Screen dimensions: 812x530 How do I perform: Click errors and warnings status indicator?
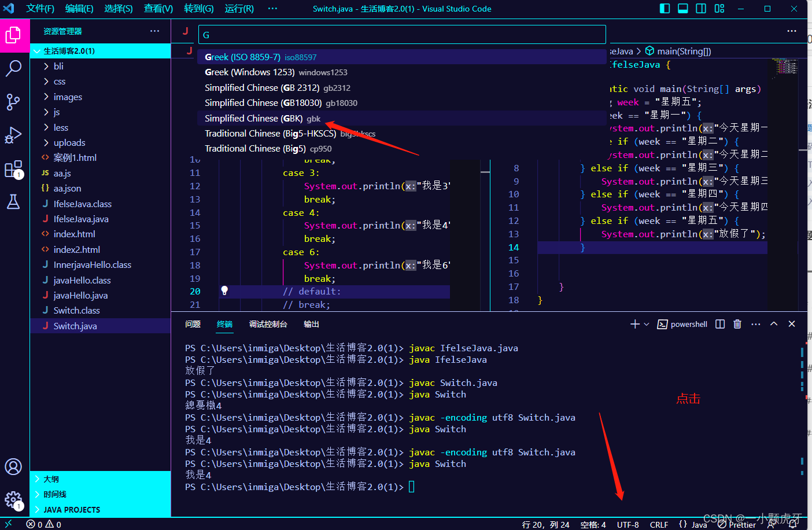[44, 524]
